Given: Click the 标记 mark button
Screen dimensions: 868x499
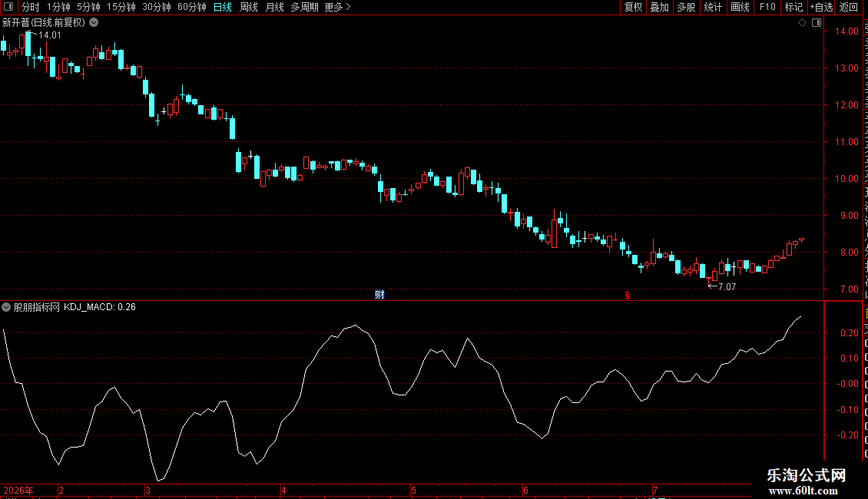Looking at the screenshot, I should pyautogui.click(x=793, y=7).
